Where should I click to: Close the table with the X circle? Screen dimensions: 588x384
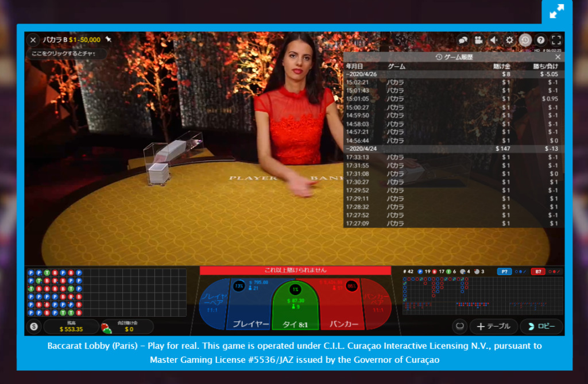(33, 40)
